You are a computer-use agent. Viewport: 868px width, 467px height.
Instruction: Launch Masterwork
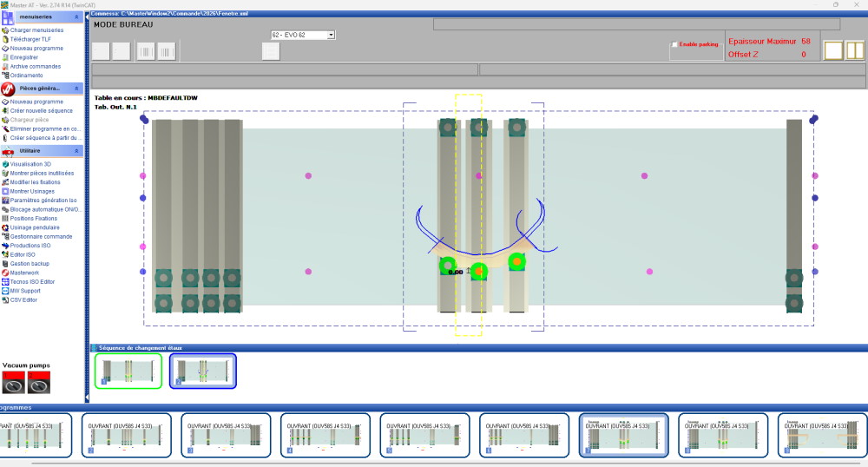click(24, 273)
